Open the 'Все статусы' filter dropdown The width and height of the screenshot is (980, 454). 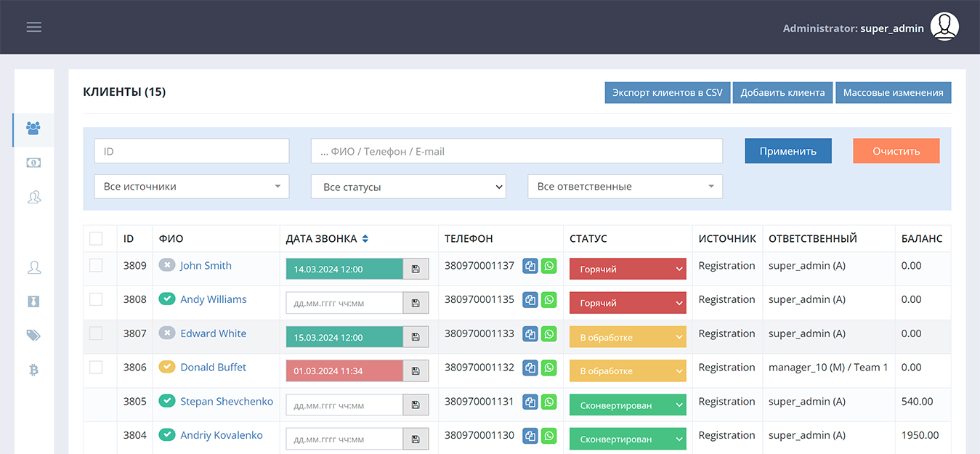point(408,187)
